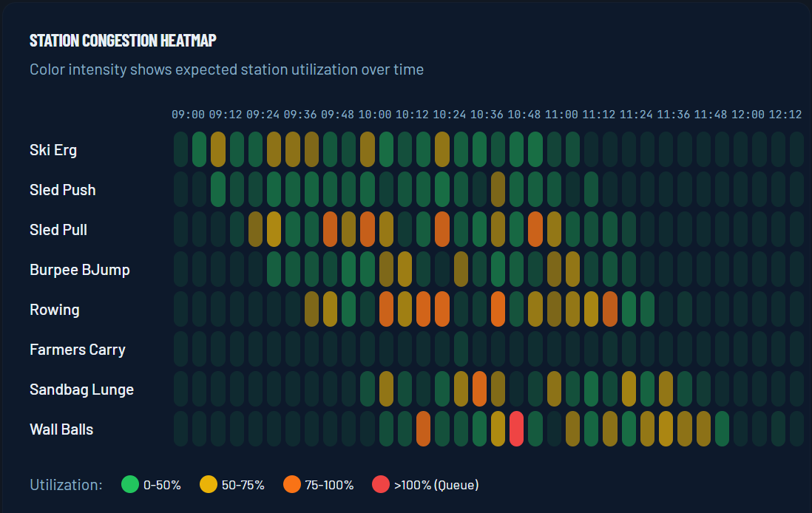Click the 09:24 time column header
812x513 pixels.
(x=263, y=115)
